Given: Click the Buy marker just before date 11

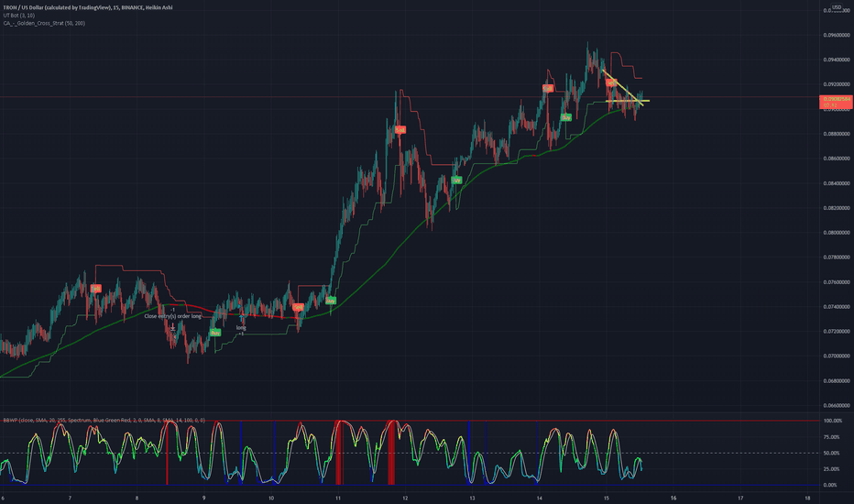Looking at the screenshot, I should [x=331, y=301].
